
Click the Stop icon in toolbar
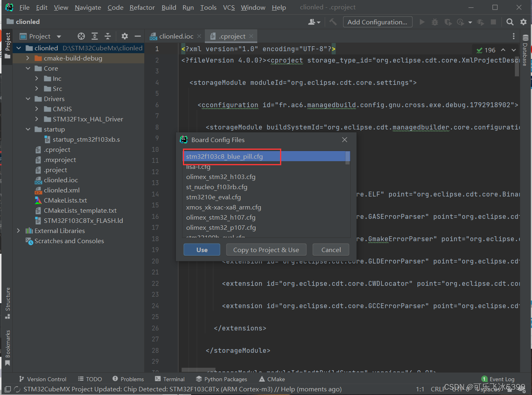[x=493, y=22]
